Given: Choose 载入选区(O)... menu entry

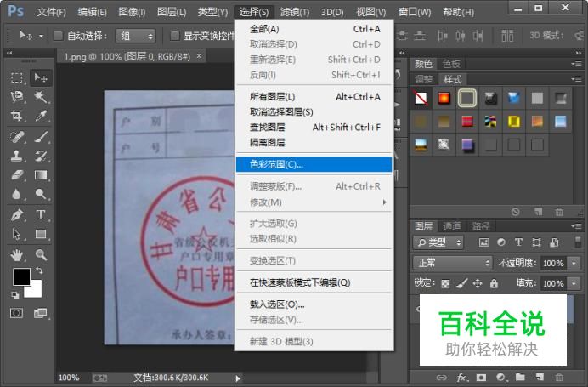Looking at the screenshot, I should tap(314, 304).
